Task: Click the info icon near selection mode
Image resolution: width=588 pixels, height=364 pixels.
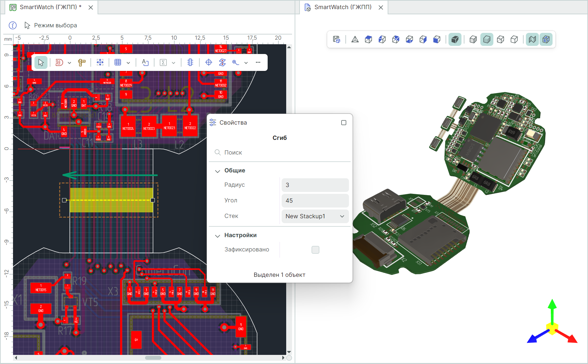Action: tap(12, 25)
